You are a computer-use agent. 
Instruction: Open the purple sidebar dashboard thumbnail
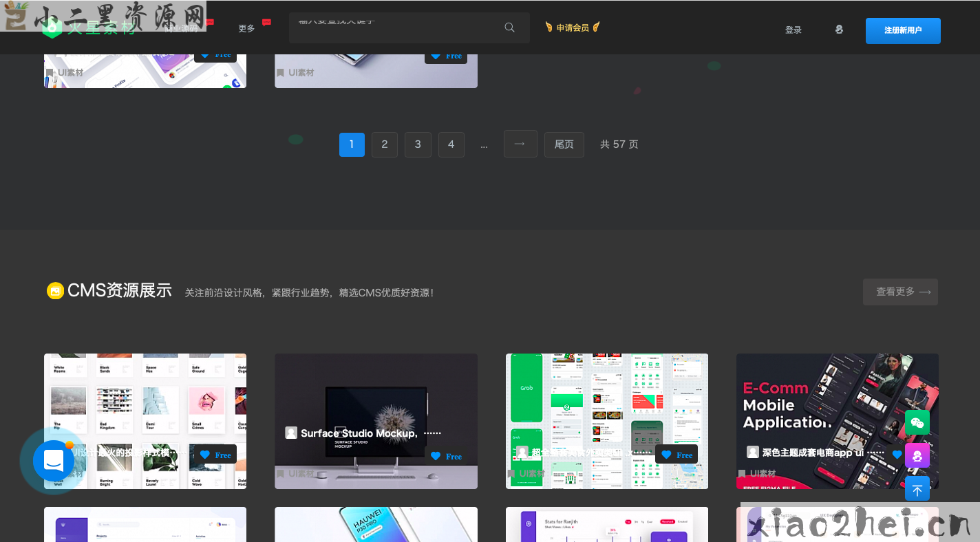tap(145, 524)
